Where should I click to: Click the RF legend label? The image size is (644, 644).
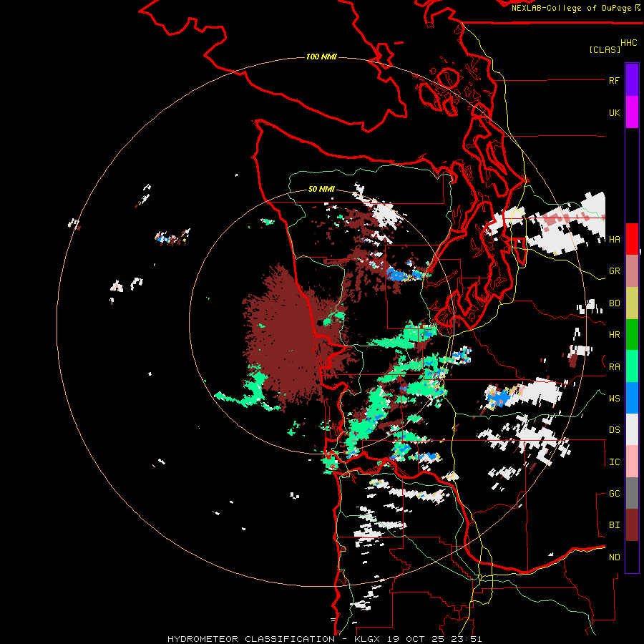click(x=614, y=80)
